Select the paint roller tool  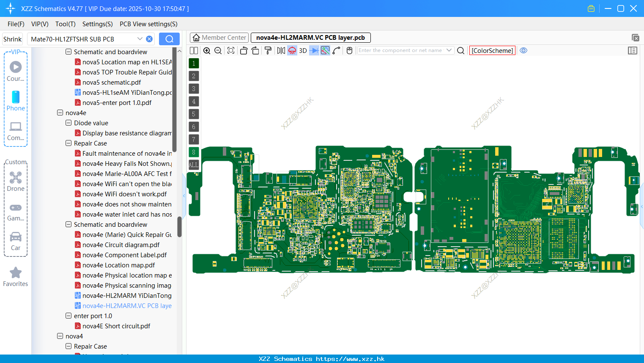(x=268, y=50)
